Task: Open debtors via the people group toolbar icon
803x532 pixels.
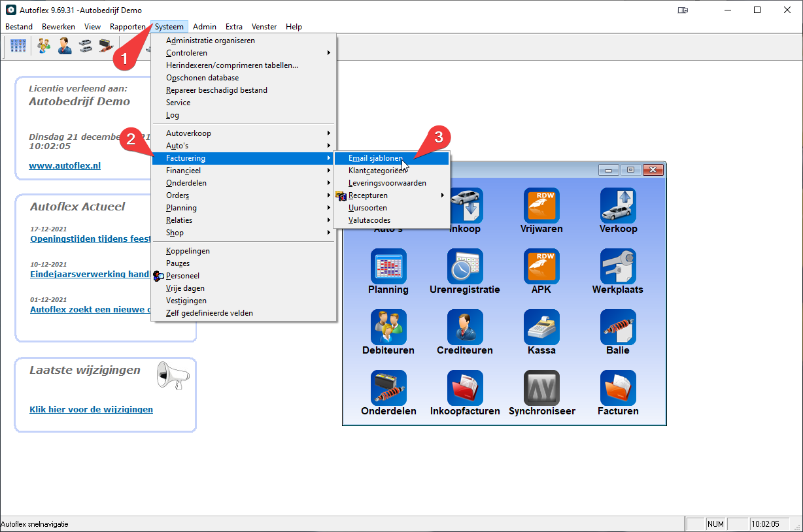Action: tap(44, 46)
